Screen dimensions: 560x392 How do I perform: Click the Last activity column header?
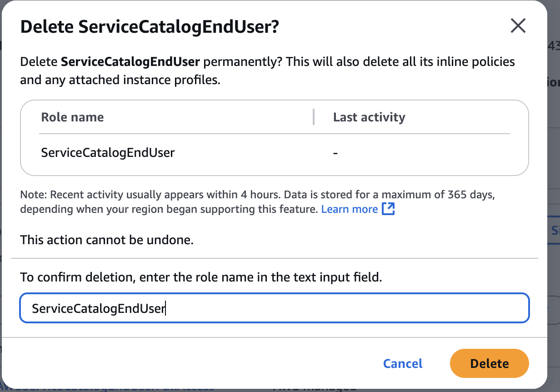(x=369, y=117)
